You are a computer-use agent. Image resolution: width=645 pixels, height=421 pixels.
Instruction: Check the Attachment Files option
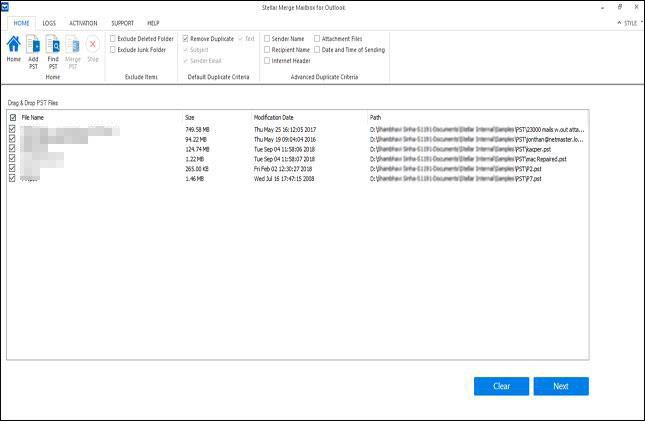pyautogui.click(x=317, y=38)
